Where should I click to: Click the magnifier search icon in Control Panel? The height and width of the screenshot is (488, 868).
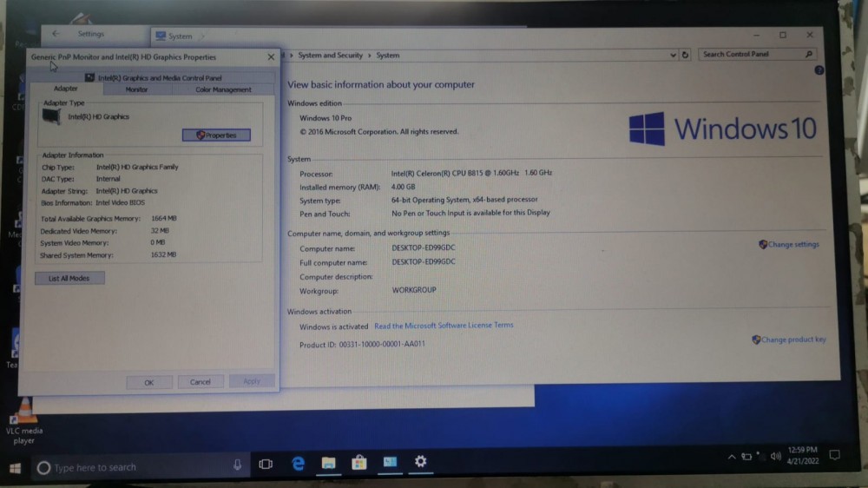coord(809,55)
